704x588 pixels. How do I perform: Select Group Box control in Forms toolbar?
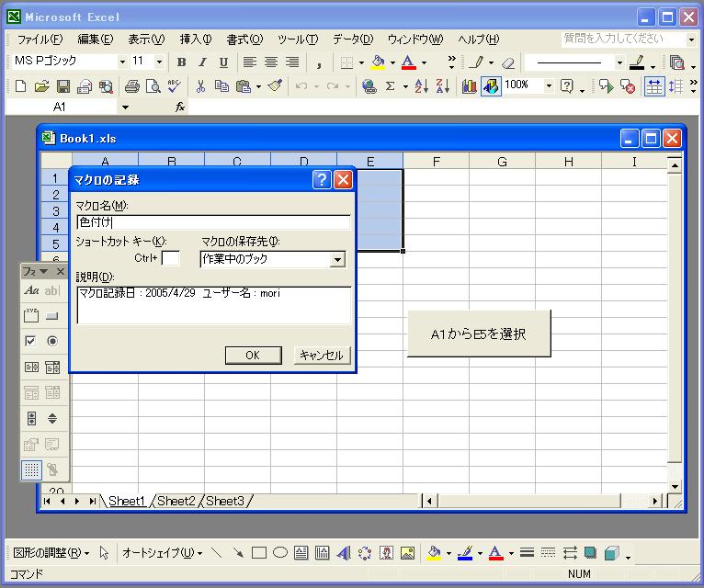[x=31, y=315]
